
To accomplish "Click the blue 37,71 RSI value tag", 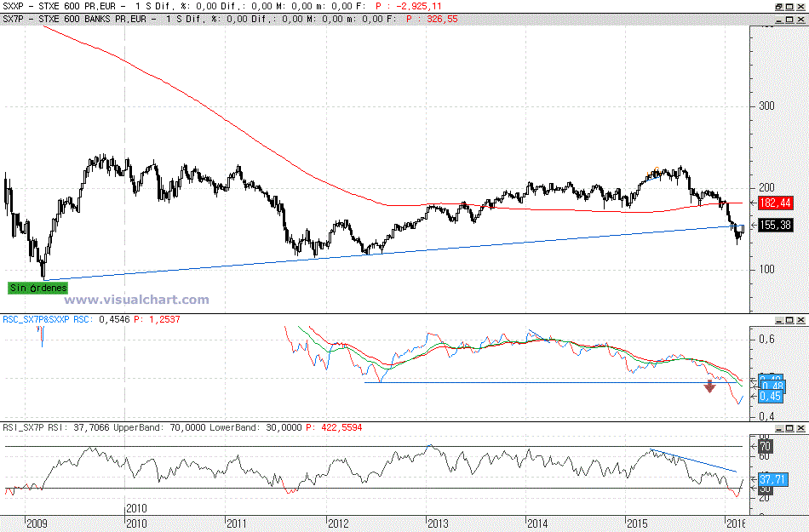I will [772, 479].
